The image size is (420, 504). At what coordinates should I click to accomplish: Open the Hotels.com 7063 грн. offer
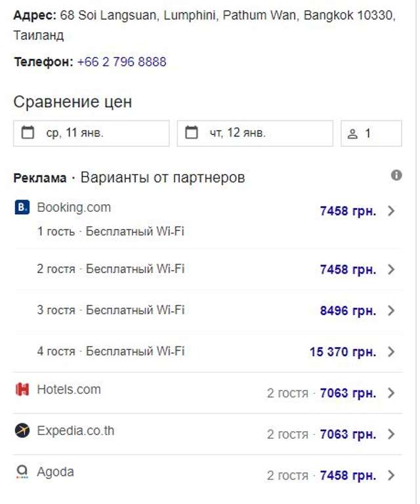[347, 393]
